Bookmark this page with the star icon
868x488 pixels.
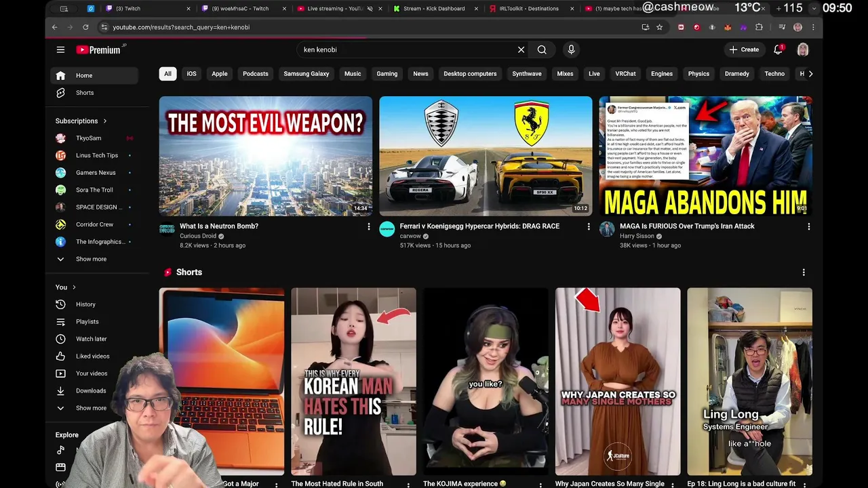click(x=659, y=27)
